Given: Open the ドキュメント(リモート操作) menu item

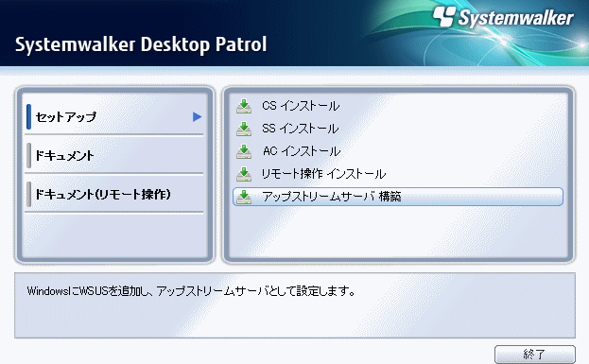Looking at the screenshot, I should pyautogui.click(x=114, y=194).
